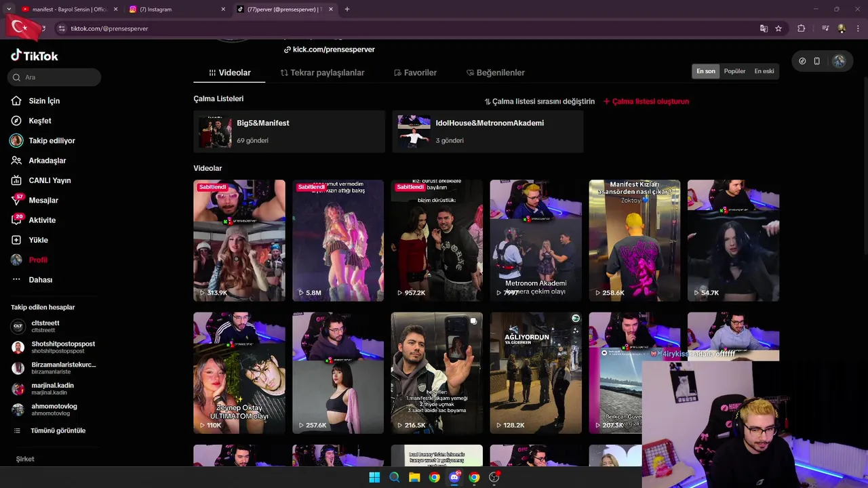The width and height of the screenshot is (868, 488).
Task: Click the Ara search field
Action: (x=54, y=77)
